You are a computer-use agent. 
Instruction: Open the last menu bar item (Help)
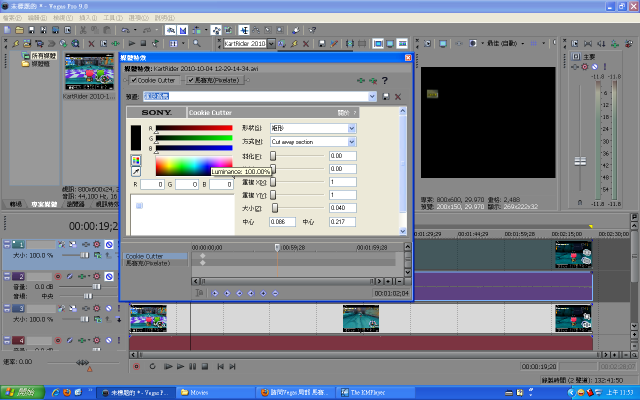click(164, 18)
